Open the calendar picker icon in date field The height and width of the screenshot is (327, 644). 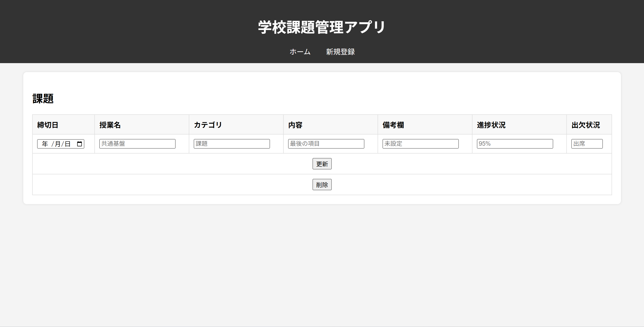click(79, 144)
